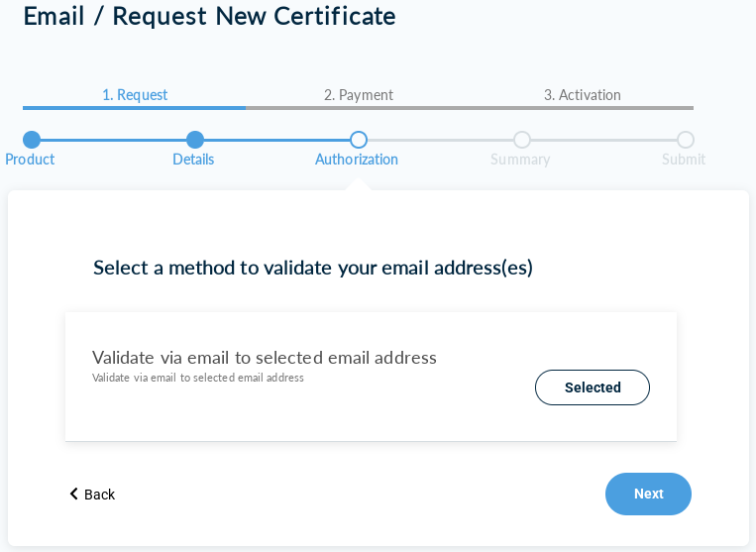The width and height of the screenshot is (756, 552).
Task: Click the Details step circle
Action: click(x=195, y=140)
